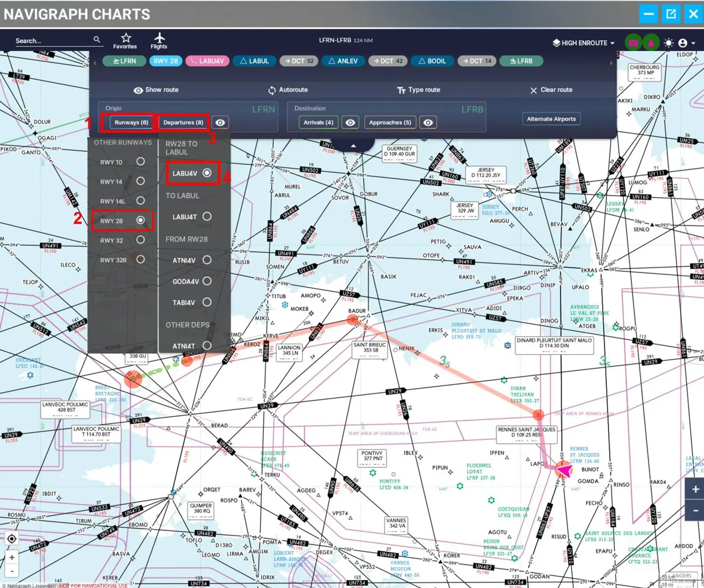
Task: Open the Approaches (5) dropdown
Action: tap(390, 123)
